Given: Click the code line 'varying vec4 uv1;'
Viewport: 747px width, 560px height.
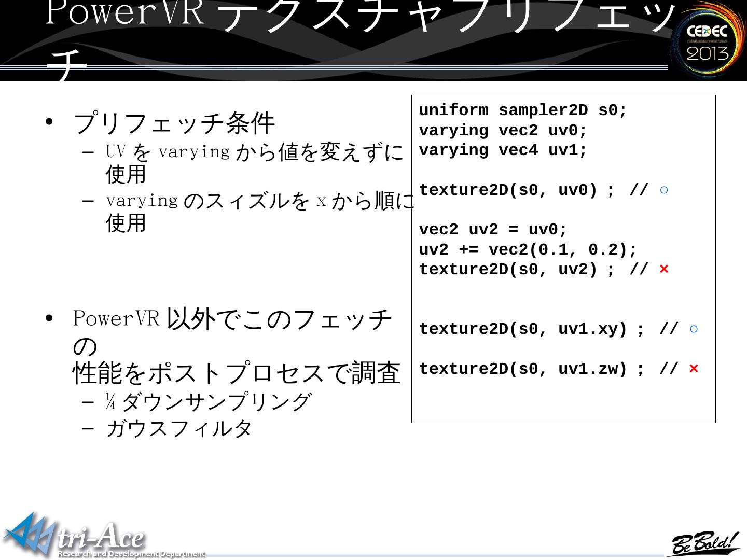Looking at the screenshot, I should (503, 150).
